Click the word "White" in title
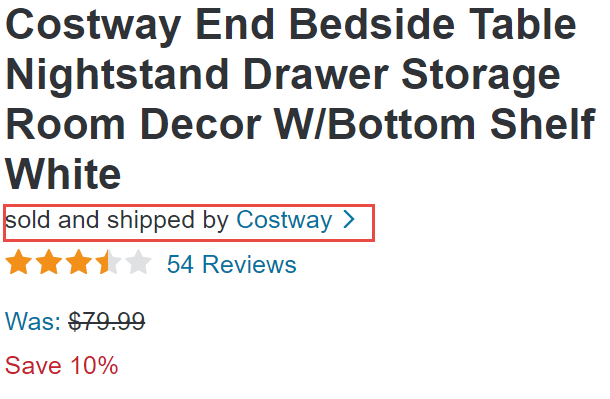The image size is (610, 399). pos(63,174)
